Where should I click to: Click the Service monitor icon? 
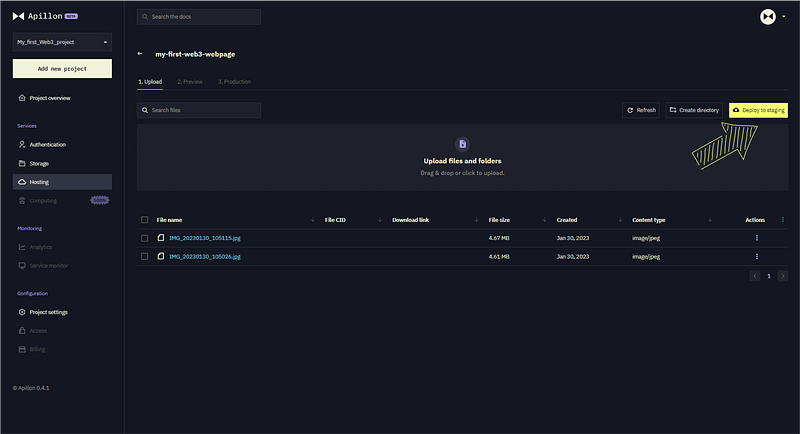click(x=22, y=266)
